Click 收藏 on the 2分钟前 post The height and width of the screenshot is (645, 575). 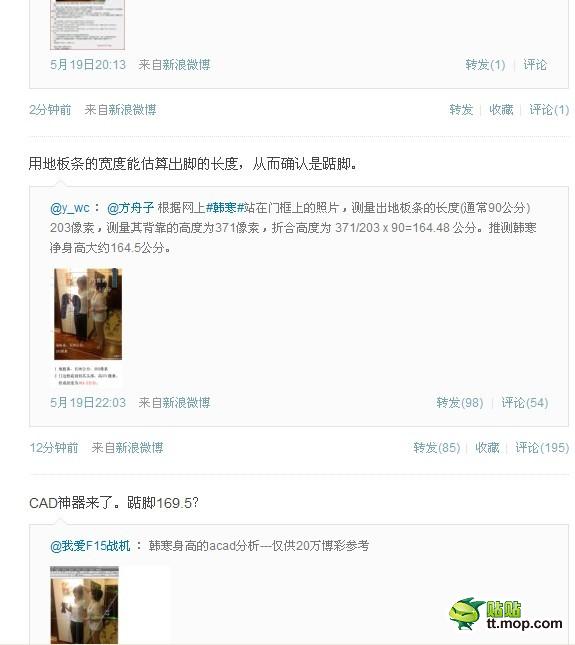click(x=501, y=110)
